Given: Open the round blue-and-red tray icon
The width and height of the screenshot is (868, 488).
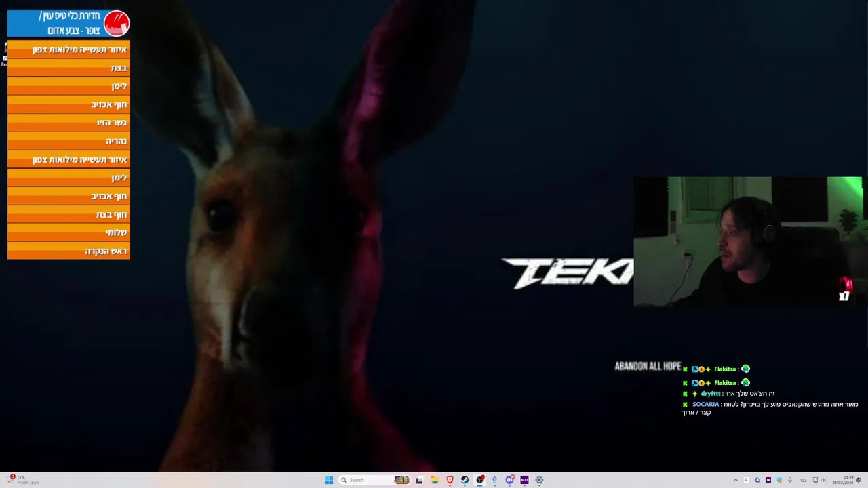Looking at the screenshot, I should (757, 480).
